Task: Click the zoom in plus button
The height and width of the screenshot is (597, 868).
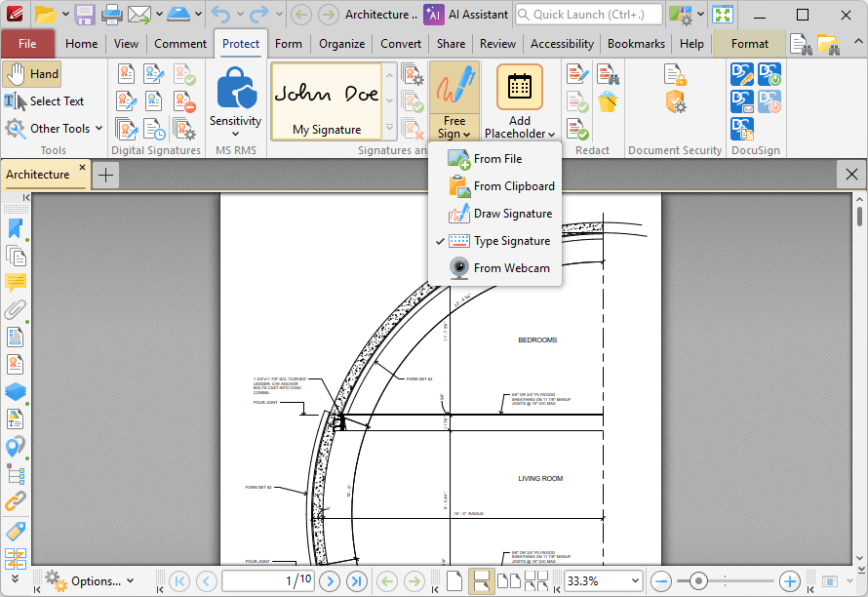Action: pos(789,581)
